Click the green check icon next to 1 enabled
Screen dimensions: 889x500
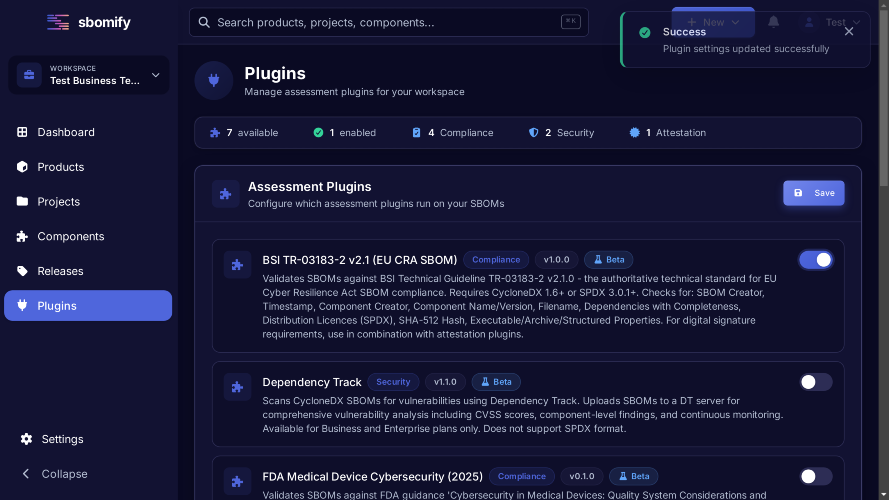318,133
